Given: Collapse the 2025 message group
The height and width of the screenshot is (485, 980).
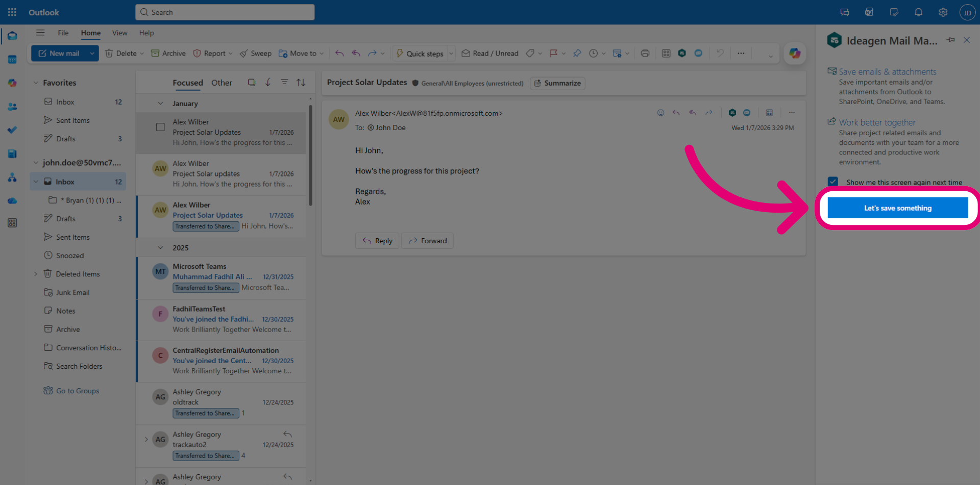Looking at the screenshot, I should tap(160, 248).
